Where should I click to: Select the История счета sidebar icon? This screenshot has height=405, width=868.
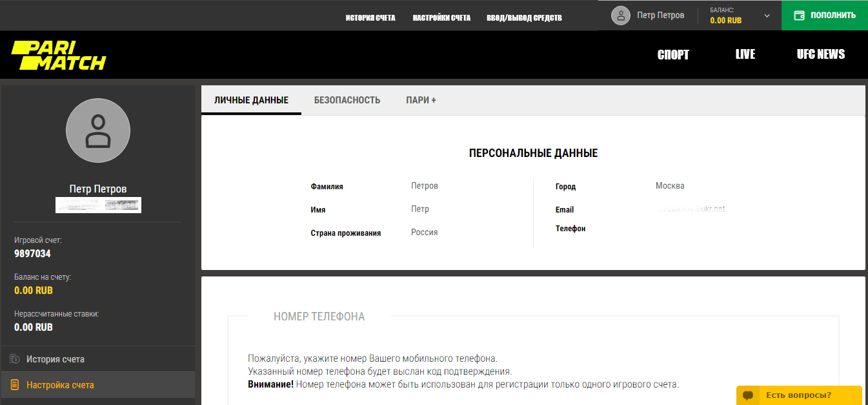pyautogui.click(x=12, y=358)
